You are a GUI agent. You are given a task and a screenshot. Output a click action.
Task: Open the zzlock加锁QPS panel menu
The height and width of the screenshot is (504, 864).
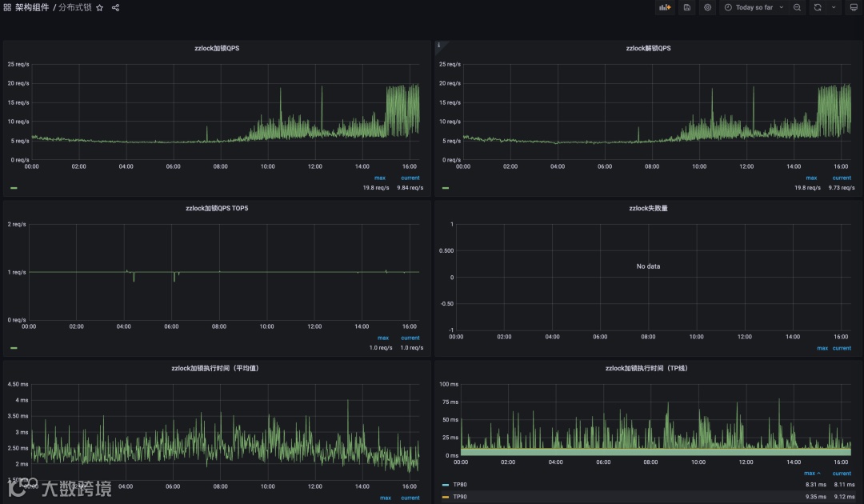[x=217, y=49]
